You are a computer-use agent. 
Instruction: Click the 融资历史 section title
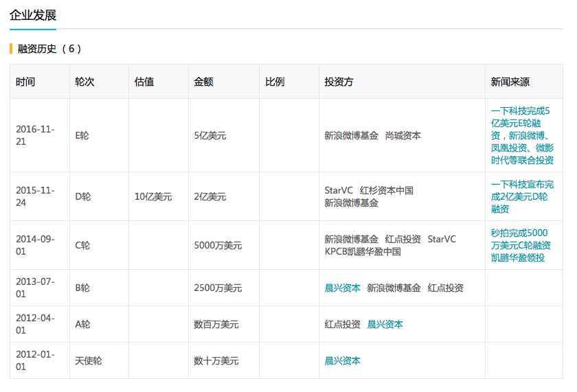[x=41, y=49]
